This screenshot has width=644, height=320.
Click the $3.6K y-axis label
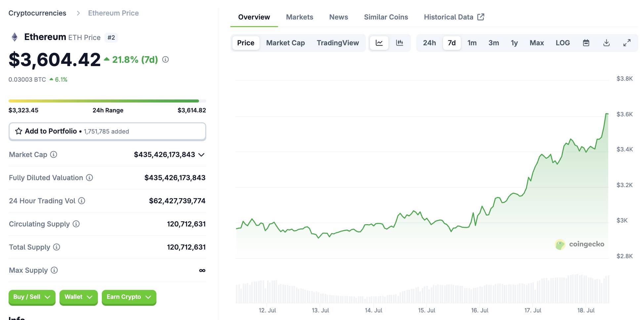(x=624, y=114)
